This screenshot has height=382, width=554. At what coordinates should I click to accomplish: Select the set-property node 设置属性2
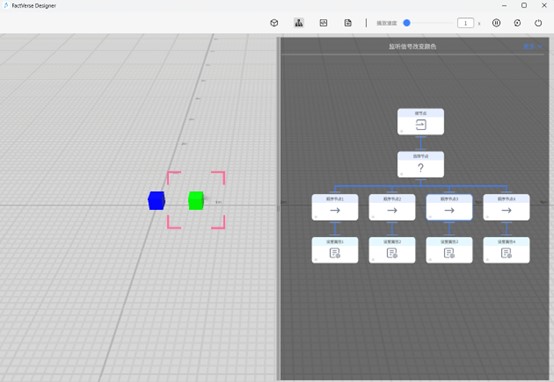pyautogui.click(x=392, y=250)
